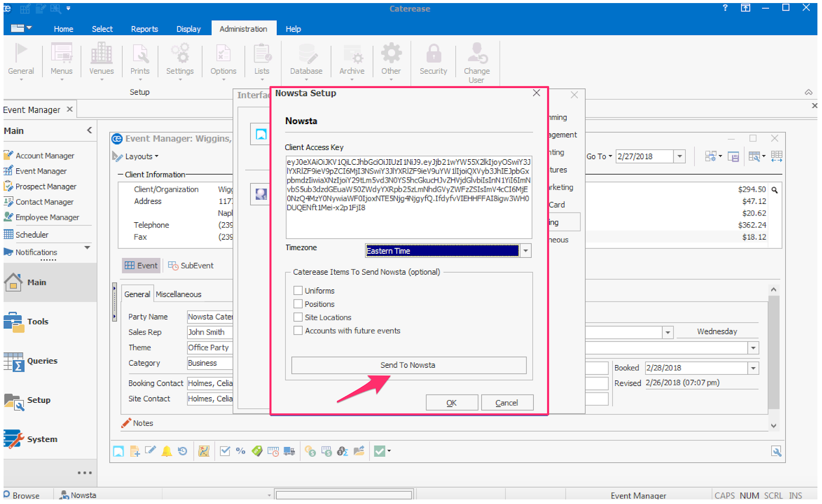Image resolution: width=822 pixels, height=504 pixels.
Task: Click the bell reminder icon in bottom toolbar
Action: [166, 451]
